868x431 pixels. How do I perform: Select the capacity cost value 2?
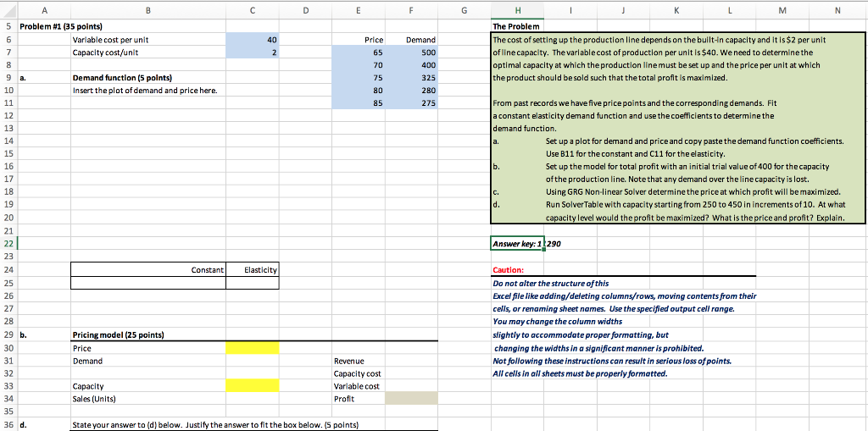253,52
